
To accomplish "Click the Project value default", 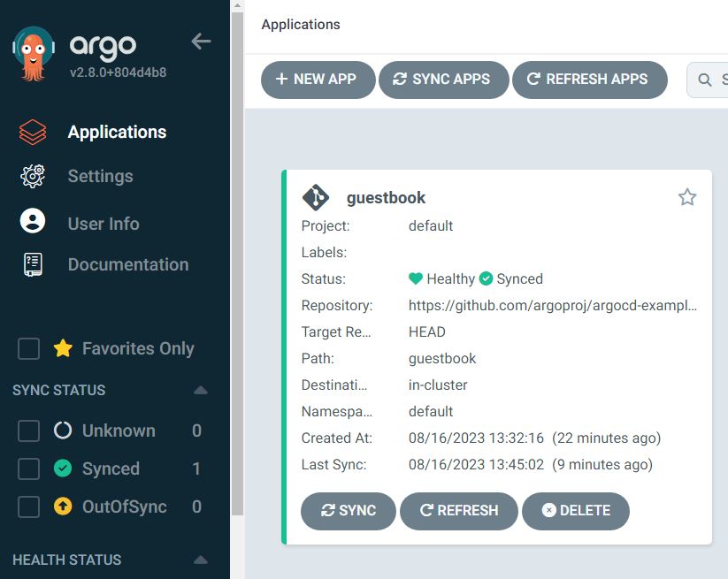I will [x=431, y=226].
